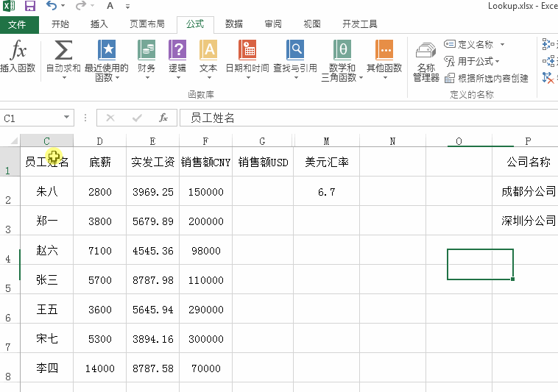Open the AutoSum (自动求和) sigma icon
The width and height of the screenshot is (558, 392).
coord(63,51)
